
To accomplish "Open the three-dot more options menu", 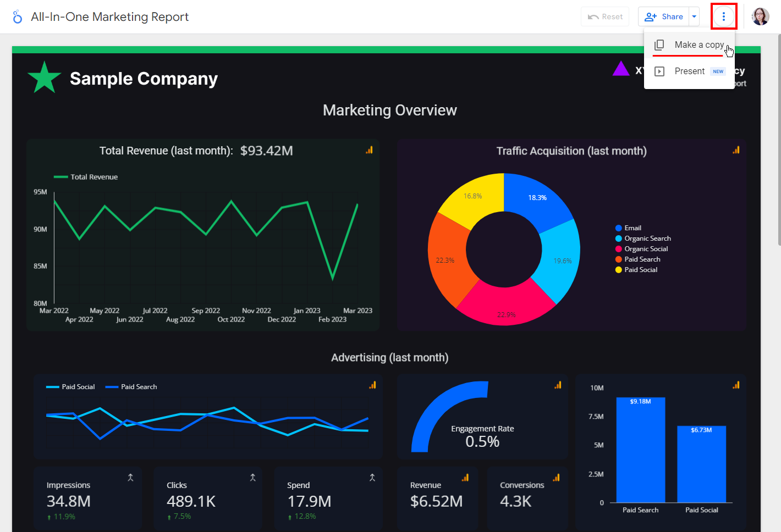I will point(723,16).
